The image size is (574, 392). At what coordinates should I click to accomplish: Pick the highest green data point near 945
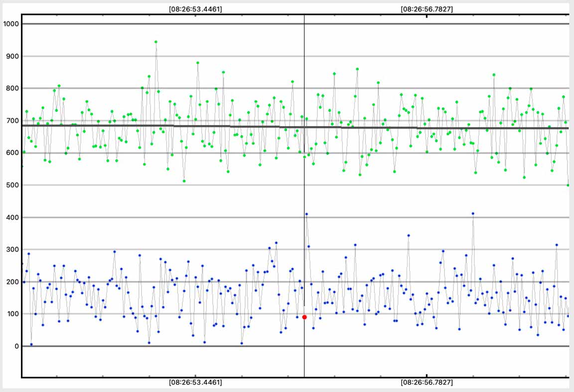[156, 42]
